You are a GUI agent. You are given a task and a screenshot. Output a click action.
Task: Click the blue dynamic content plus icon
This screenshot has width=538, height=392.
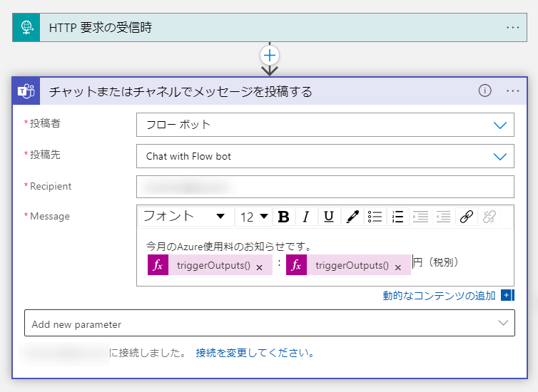coord(507,295)
